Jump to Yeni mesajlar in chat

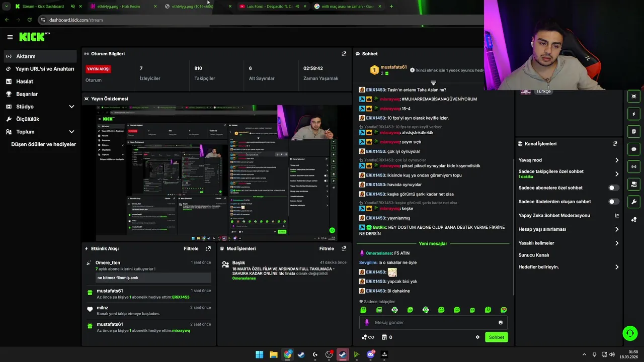pyautogui.click(x=433, y=243)
